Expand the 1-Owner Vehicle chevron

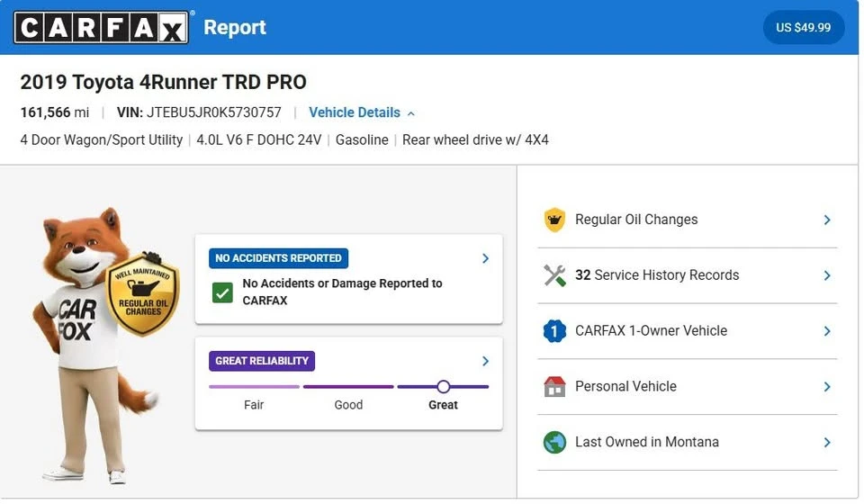click(x=827, y=331)
